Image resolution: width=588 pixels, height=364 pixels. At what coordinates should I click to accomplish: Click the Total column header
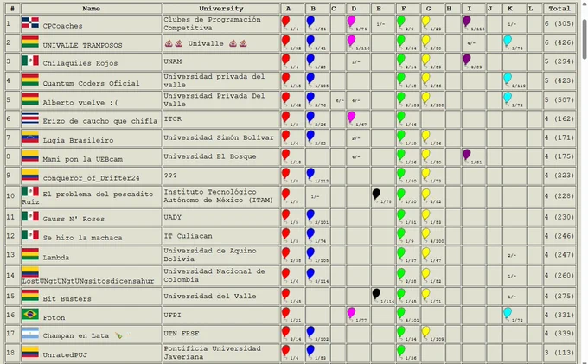pyautogui.click(x=559, y=9)
